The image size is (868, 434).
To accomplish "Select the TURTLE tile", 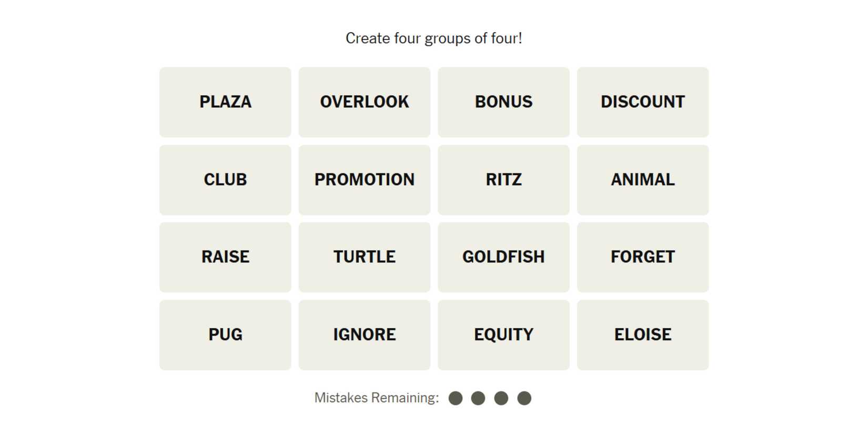I will (x=364, y=257).
